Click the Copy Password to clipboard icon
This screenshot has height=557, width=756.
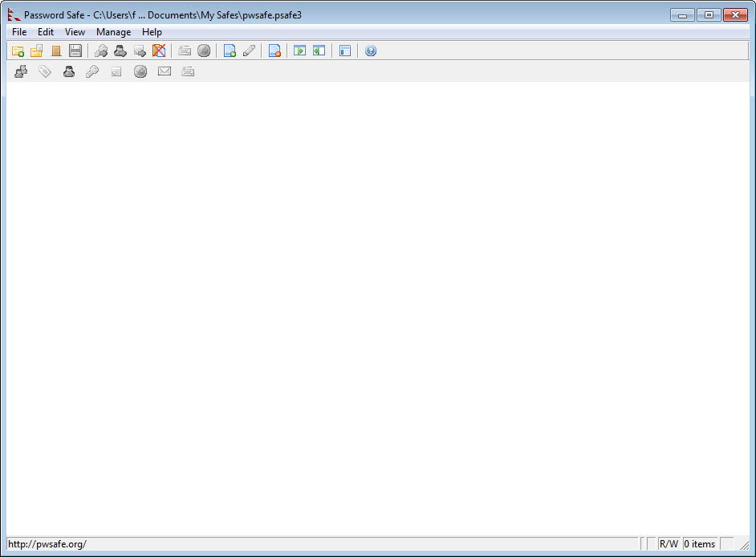tap(101, 51)
